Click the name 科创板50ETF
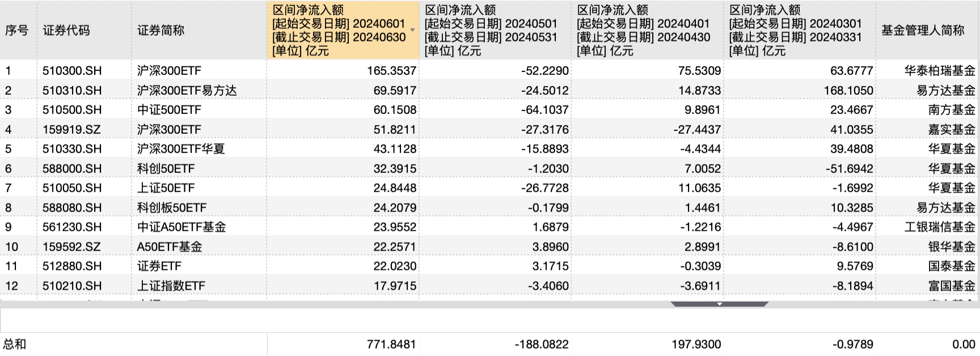Viewport: 980px width, 356px height. click(x=172, y=207)
